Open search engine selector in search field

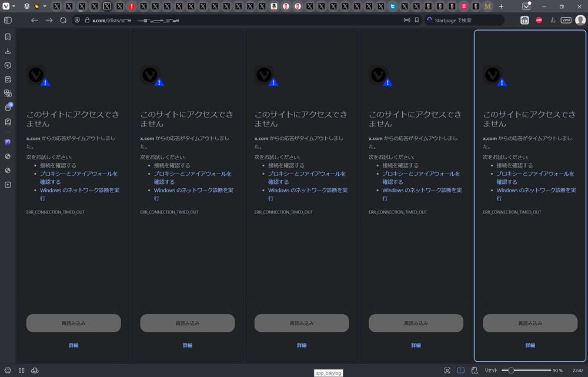click(429, 20)
